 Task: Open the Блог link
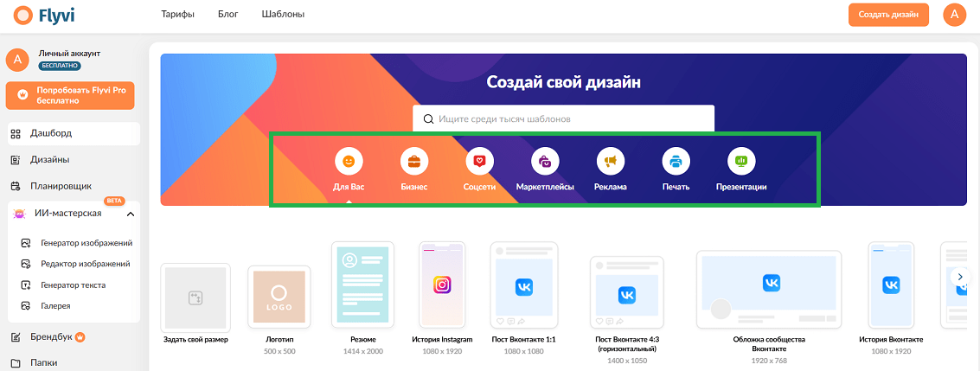click(x=228, y=14)
